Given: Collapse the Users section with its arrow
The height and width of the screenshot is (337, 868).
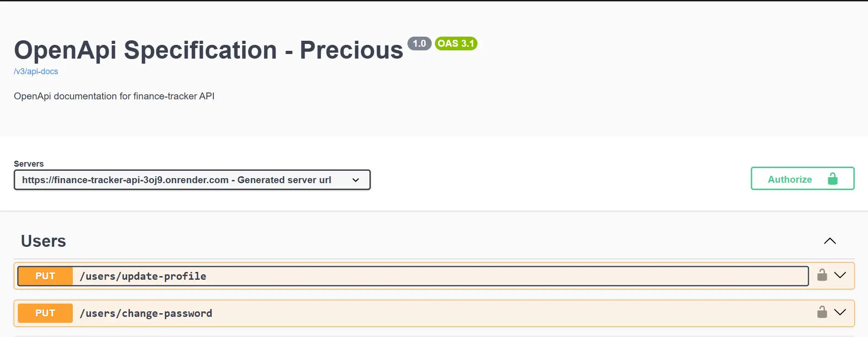Looking at the screenshot, I should [x=830, y=241].
